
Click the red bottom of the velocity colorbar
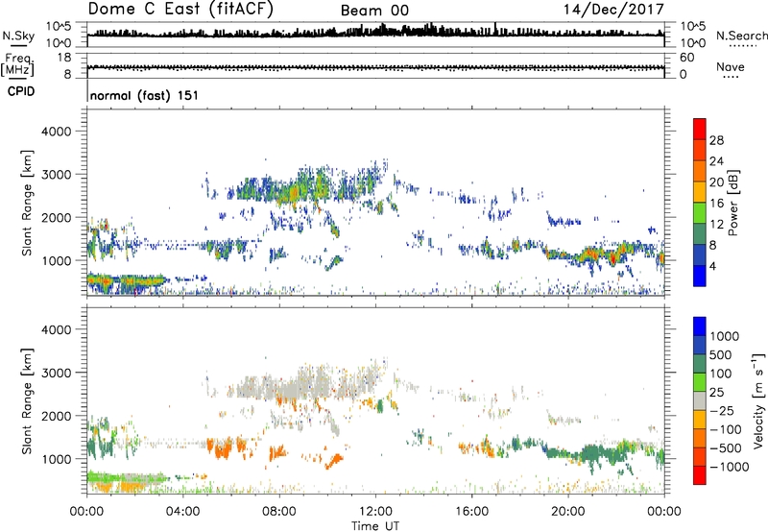point(700,475)
